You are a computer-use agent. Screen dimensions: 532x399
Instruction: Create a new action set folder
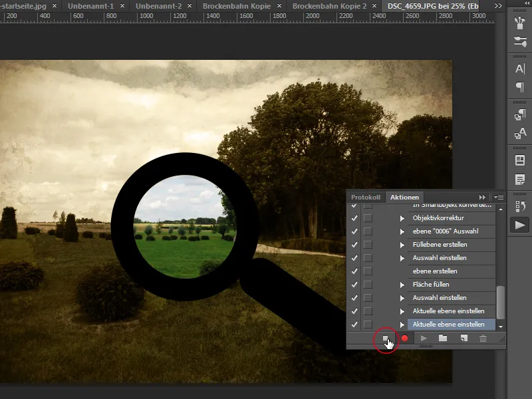[x=443, y=338]
